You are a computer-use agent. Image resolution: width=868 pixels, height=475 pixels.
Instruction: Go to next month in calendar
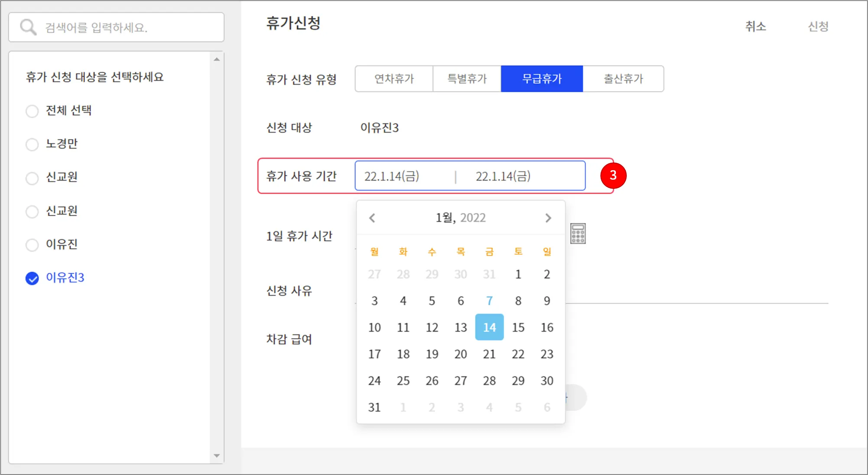tap(548, 218)
